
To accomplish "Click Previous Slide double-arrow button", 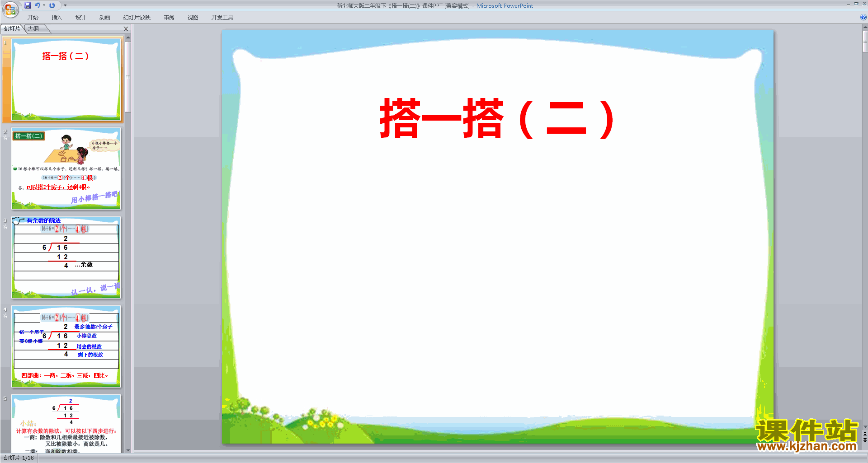I will point(865,434).
